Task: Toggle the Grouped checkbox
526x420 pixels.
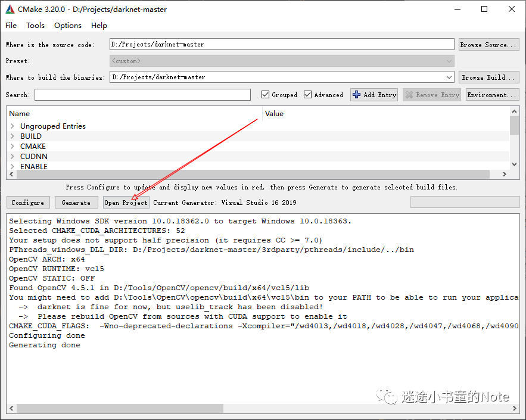Action: pyautogui.click(x=265, y=95)
